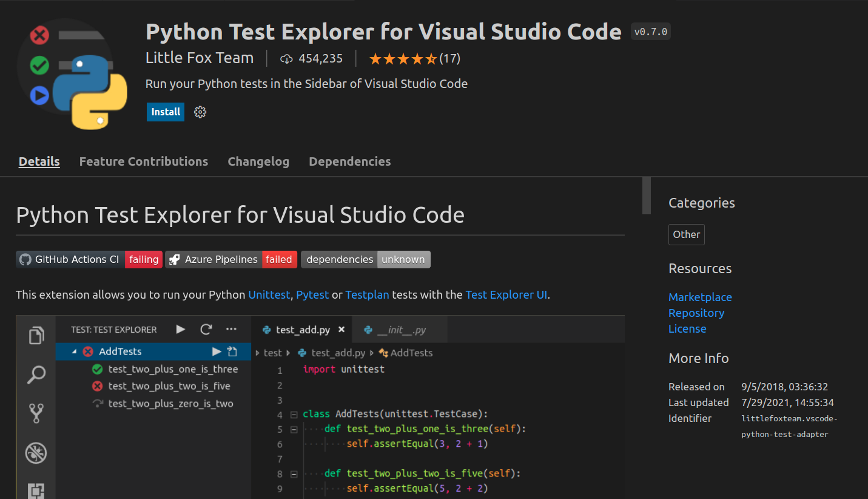Image resolution: width=868 pixels, height=499 pixels.
Task: Click the cloud download count icon
Action: point(286,59)
